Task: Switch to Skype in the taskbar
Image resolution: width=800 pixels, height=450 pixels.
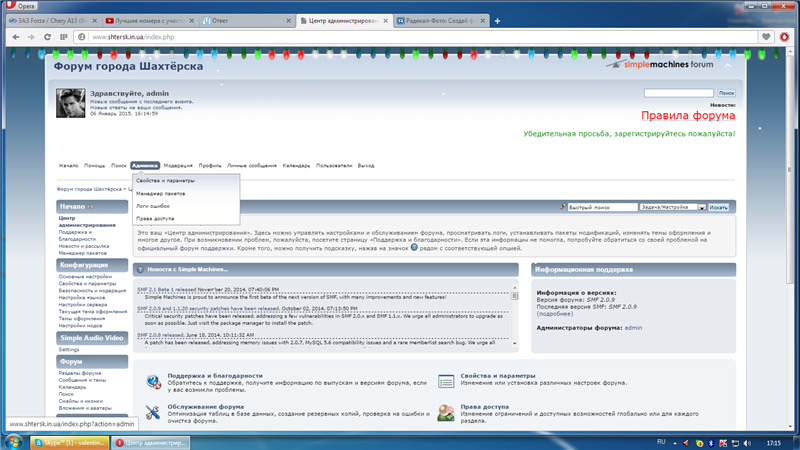Action: (x=69, y=442)
